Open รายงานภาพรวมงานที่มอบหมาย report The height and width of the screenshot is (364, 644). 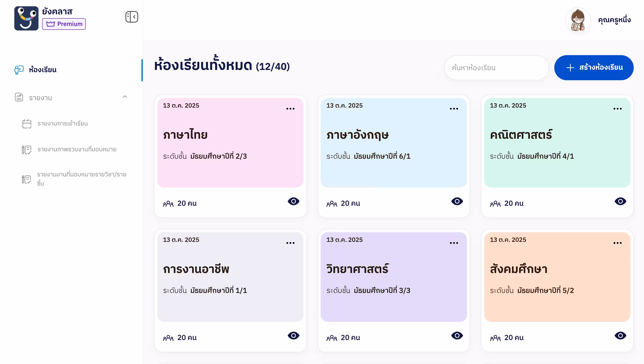coord(77,149)
